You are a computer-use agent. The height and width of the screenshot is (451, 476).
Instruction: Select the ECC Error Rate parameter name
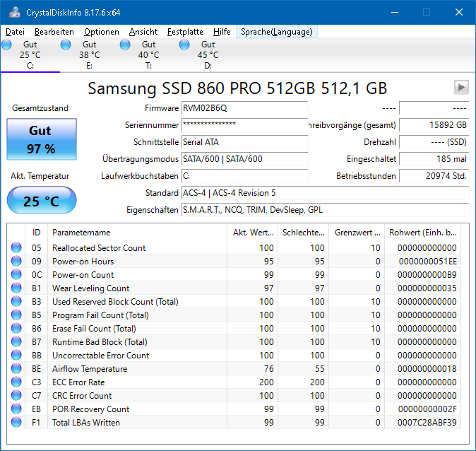pyautogui.click(x=78, y=382)
